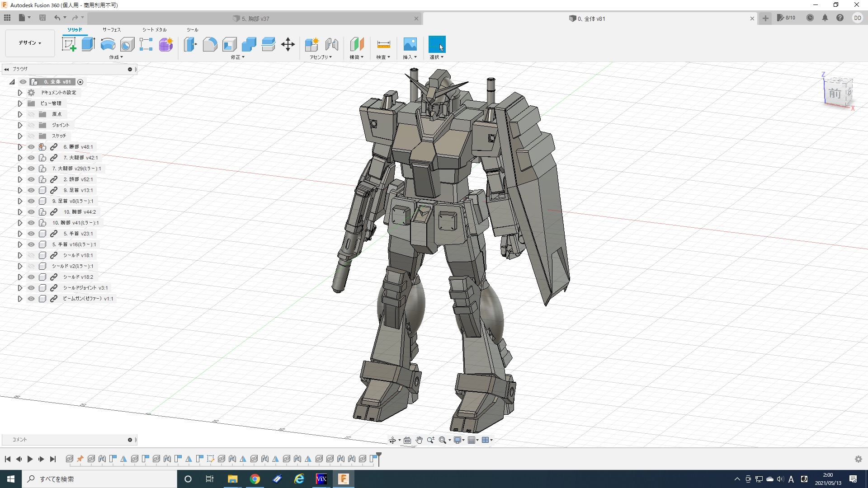Show the スケッチ folder via eye icon
The height and width of the screenshot is (488, 868).
31,136
